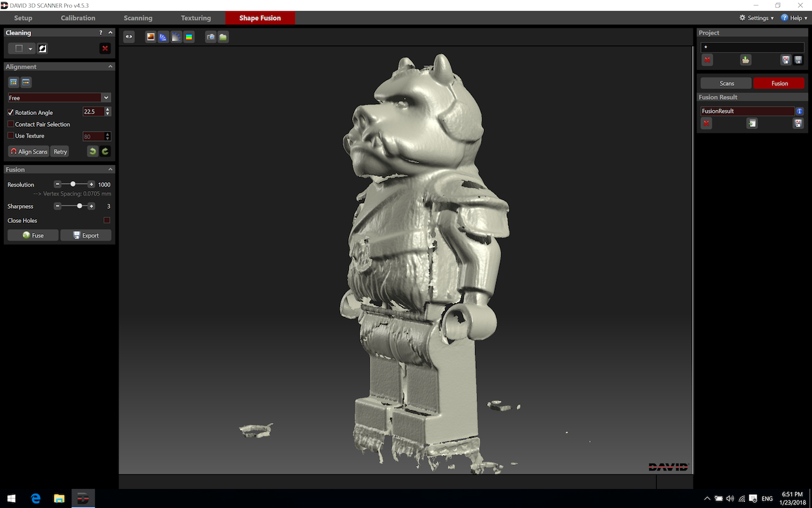The image size is (812, 508).
Task: Tick the Close Holes checkbox
Action: click(107, 220)
